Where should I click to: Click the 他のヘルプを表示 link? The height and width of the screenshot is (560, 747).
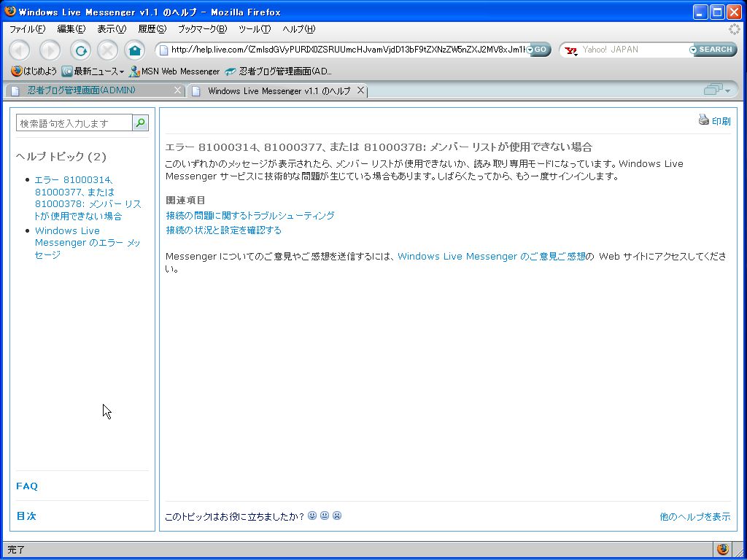tap(694, 517)
